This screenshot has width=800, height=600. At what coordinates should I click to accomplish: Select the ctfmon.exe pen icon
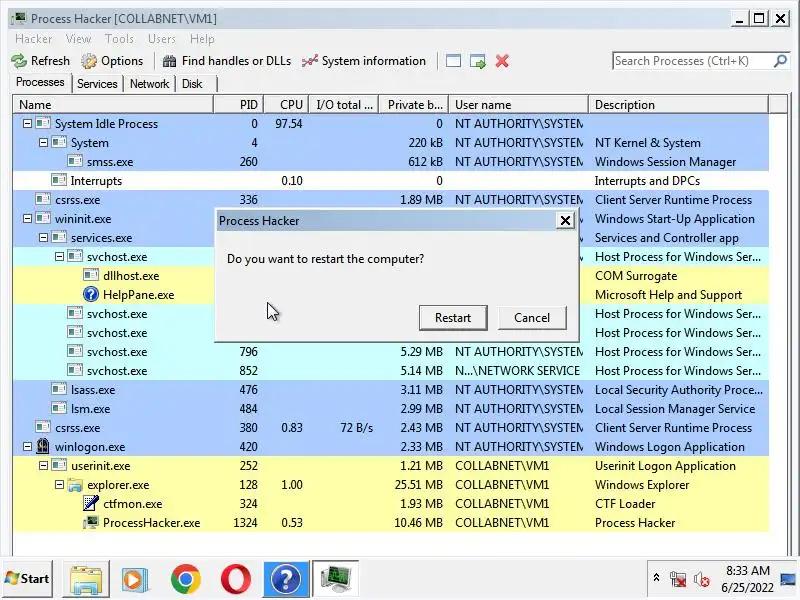pos(91,504)
